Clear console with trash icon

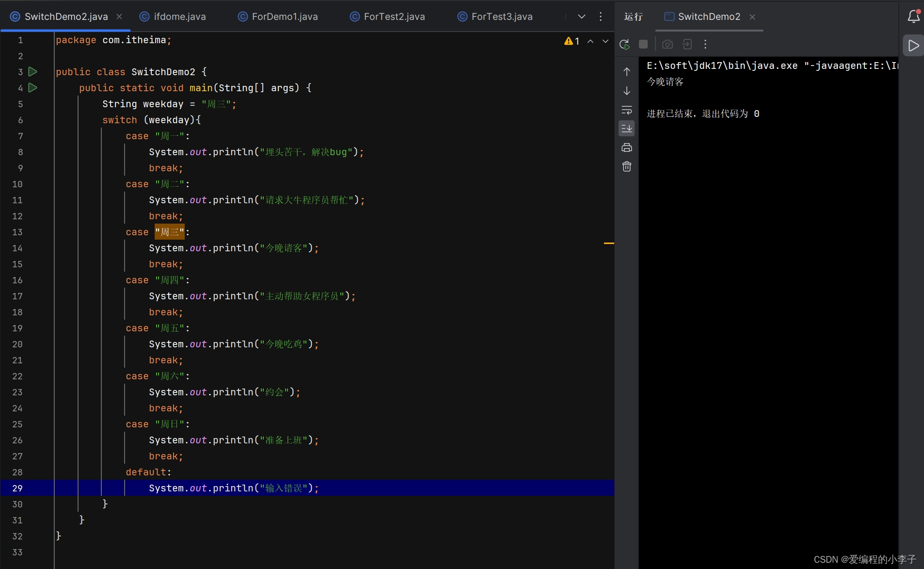pos(627,166)
